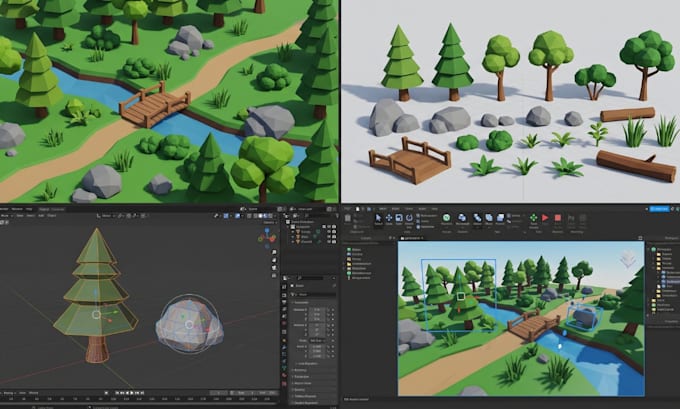Viewport: 680px width, 409px height.
Task: Click the blue button at Roblox Studio top right
Action: pos(659,209)
